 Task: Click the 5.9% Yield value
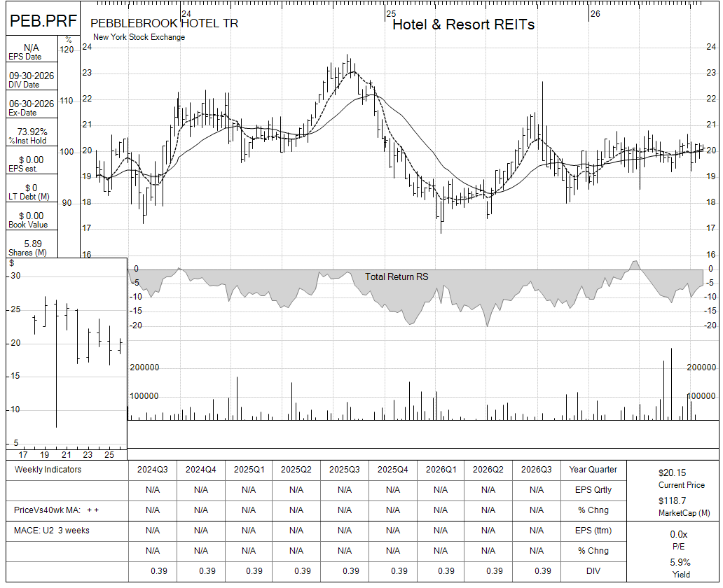[680, 563]
